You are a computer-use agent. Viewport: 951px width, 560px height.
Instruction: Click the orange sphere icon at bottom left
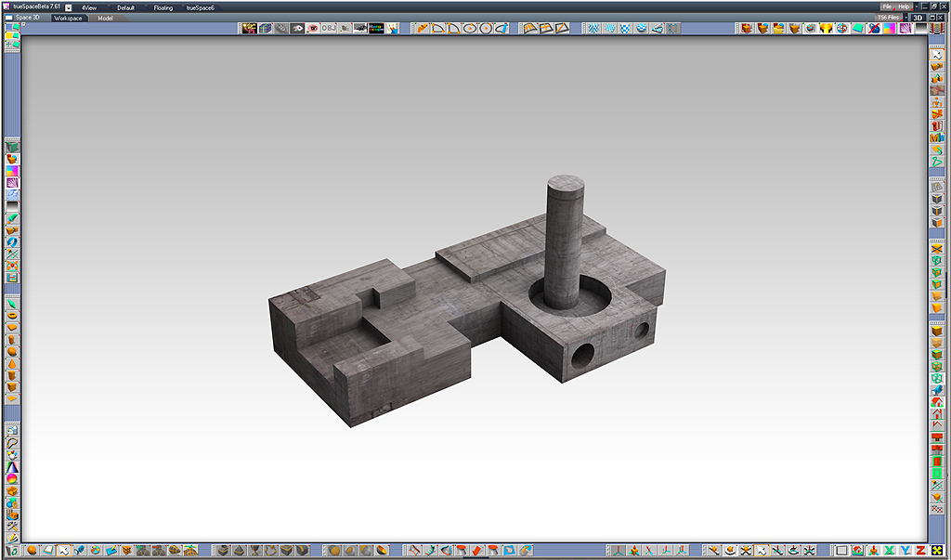pyautogui.click(x=33, y=551)
